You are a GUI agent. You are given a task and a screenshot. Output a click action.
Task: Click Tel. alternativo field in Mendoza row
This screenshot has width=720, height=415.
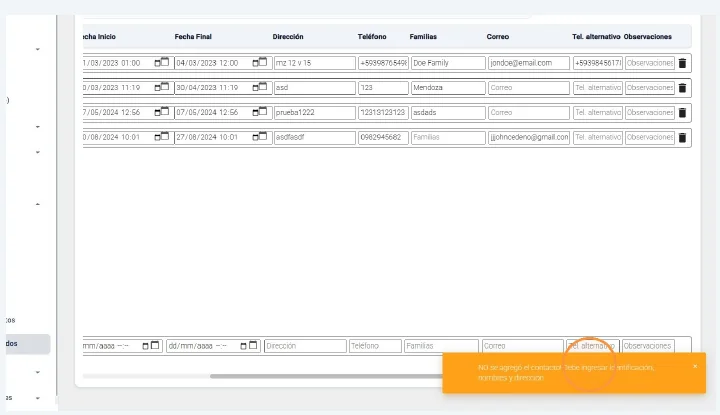click(x=598, y=88)
